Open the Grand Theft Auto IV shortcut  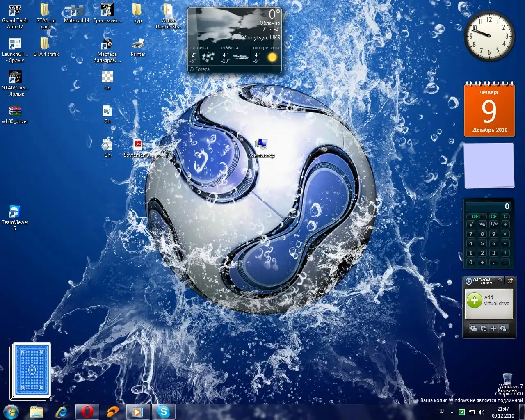(15, 11)
